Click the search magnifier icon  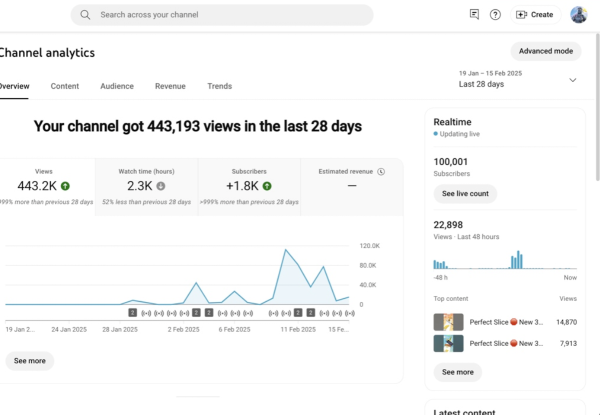click(85, 15)
